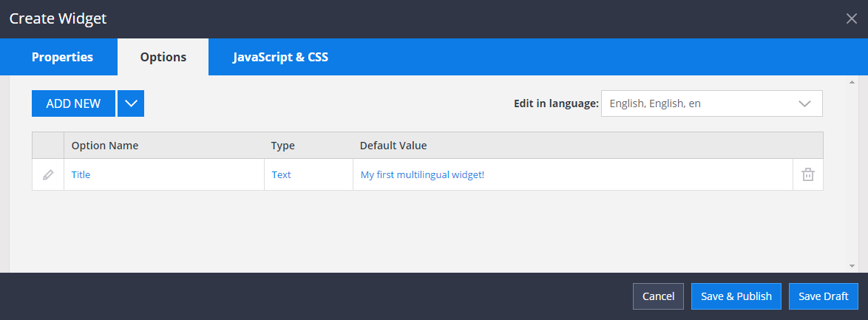Save the widget as draft
868x320 pixels.
pyautogui.click(x=823, y=296)
